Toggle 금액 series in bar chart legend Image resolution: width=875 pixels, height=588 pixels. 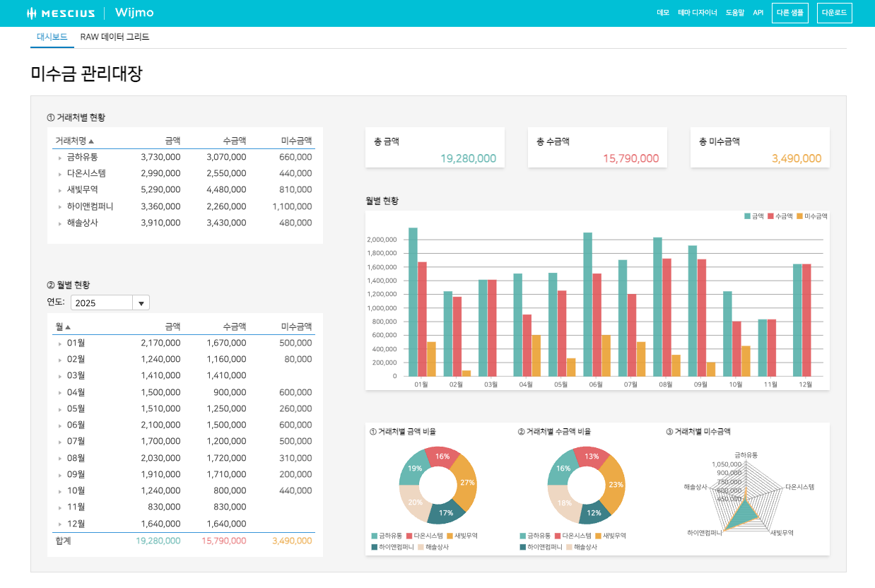pyautogui.click(x=754, y=216)
